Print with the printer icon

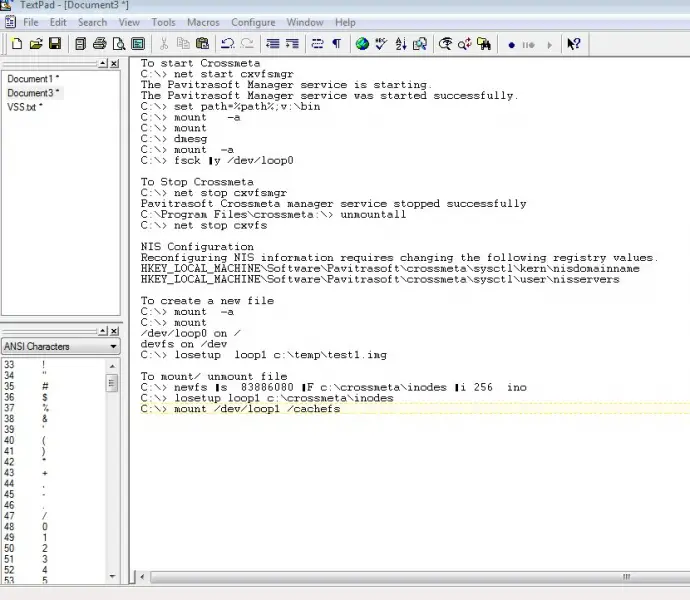point(100,44)
